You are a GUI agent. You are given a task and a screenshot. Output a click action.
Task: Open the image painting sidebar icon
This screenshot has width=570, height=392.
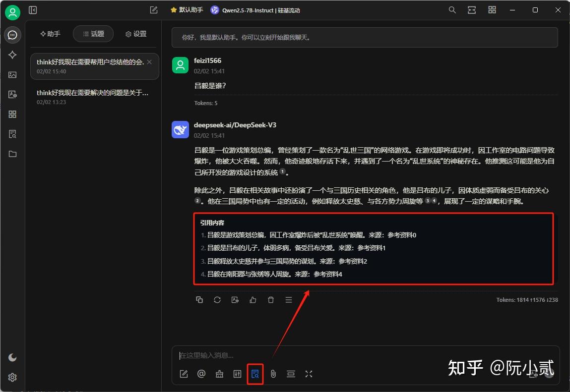pyautogui.click(x=12, y=75)
